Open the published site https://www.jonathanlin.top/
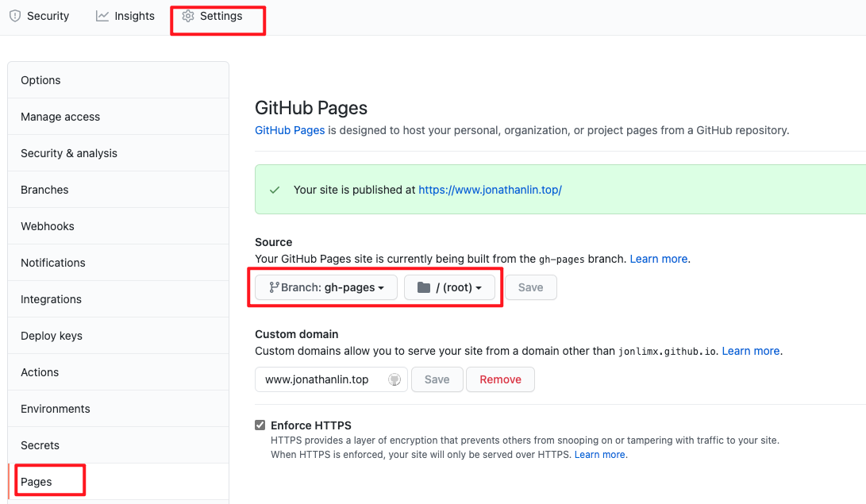The width and height of the screenshot is (866, 504). pyautogui.click(x=490, y=190)
